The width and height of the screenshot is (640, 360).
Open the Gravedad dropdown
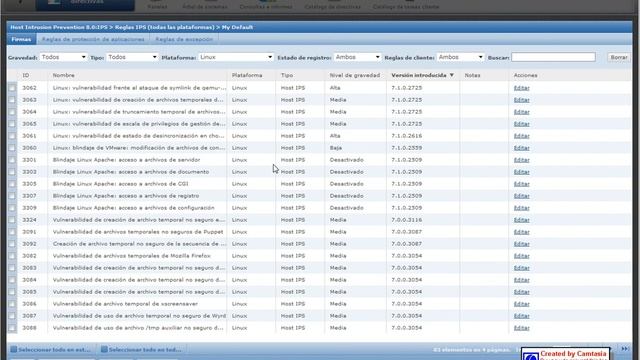coord(64,57)
